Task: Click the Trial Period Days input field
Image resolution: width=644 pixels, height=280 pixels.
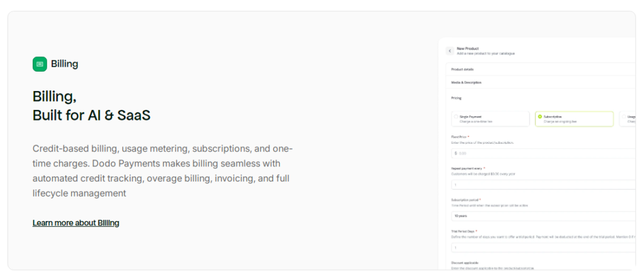Action: pyautogui.click(x=541, y=248)
